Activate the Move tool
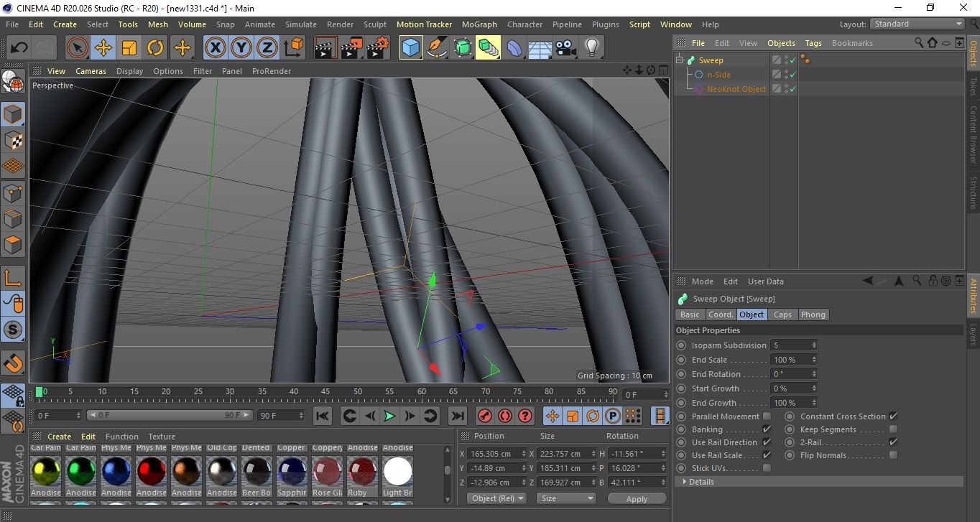This screenshot has width=980, height=522. point(103,48)
